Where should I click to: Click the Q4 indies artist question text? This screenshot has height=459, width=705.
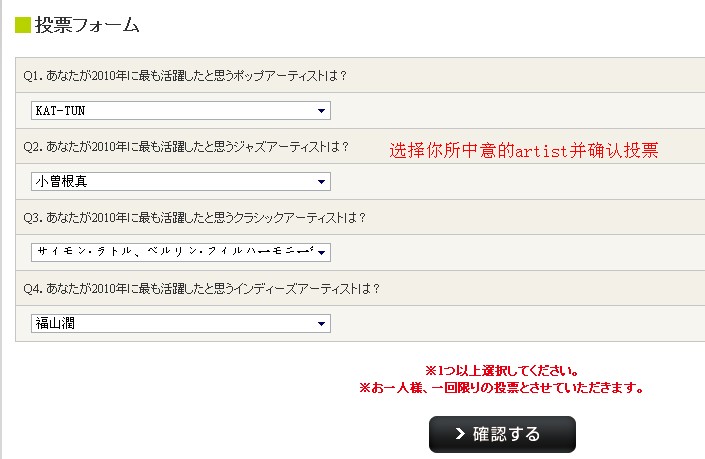click(x=202, y=288)
